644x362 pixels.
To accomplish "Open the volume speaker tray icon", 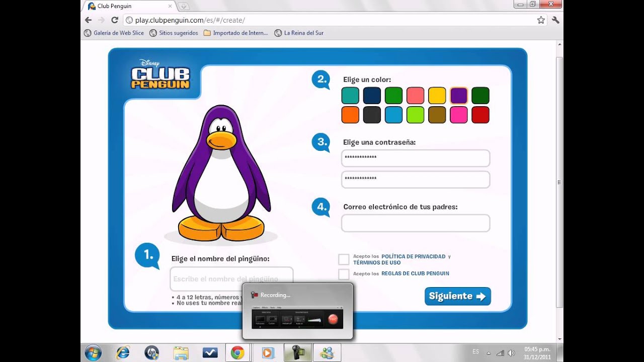I will [512, 353].
